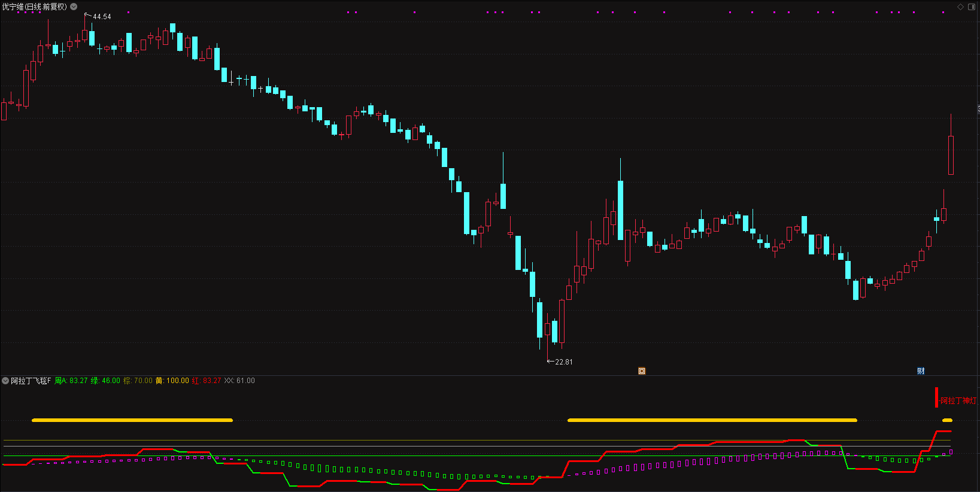This screenshot has width=980, height=492.
Task: Click the 黄: 100.00 indicator value
Action: [x=172, y=381]
